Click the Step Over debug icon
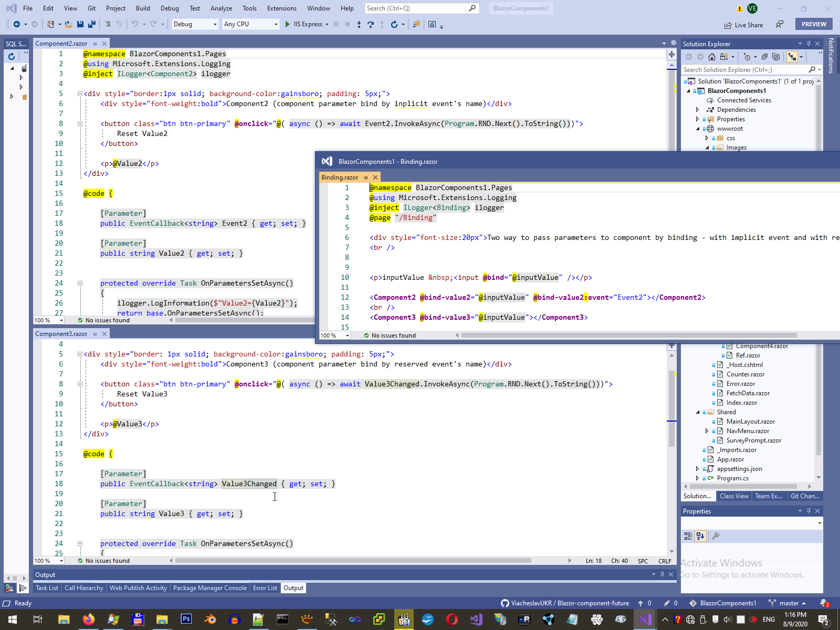The height and width of the screenshot is (630, 840). (371, 24)
